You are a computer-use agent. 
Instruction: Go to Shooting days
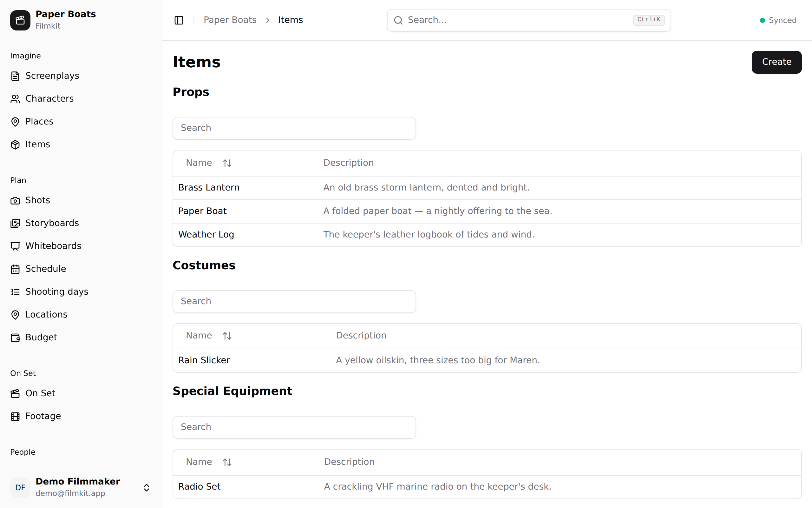[81, 292]
